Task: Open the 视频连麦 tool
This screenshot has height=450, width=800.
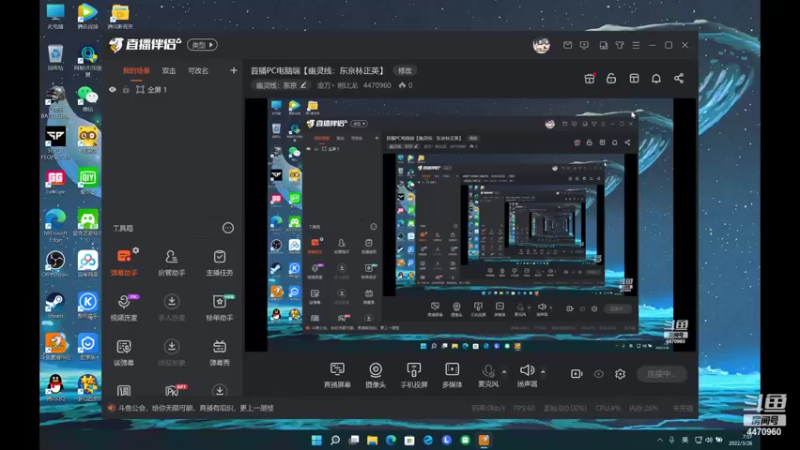Action: coord(124,307)
